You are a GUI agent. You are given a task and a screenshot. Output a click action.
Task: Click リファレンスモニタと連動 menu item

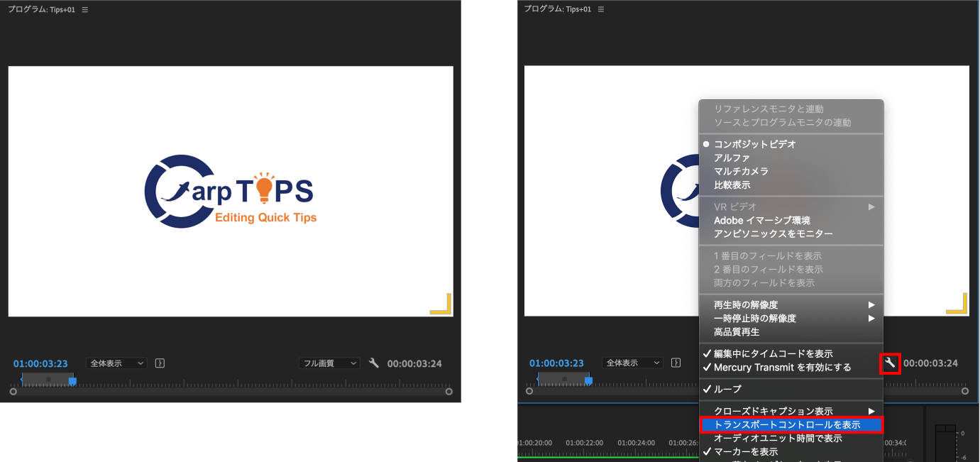coord(791,109)
